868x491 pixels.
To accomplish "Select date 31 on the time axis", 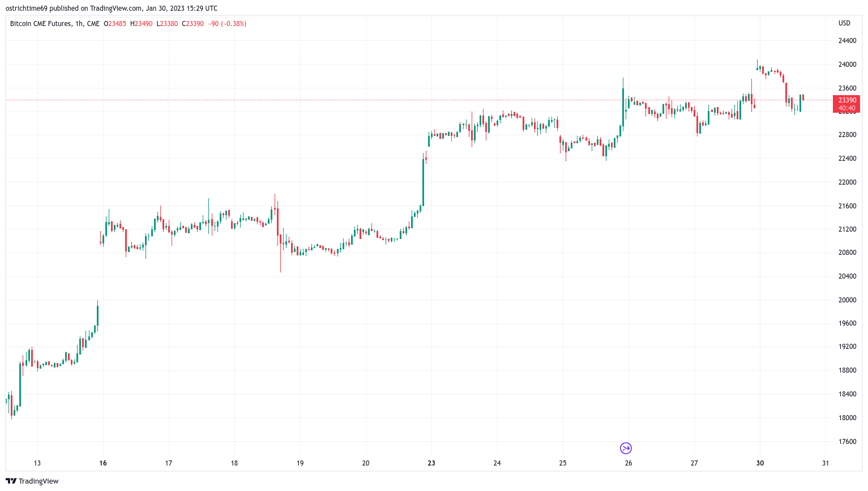I will tap(826, 463).
